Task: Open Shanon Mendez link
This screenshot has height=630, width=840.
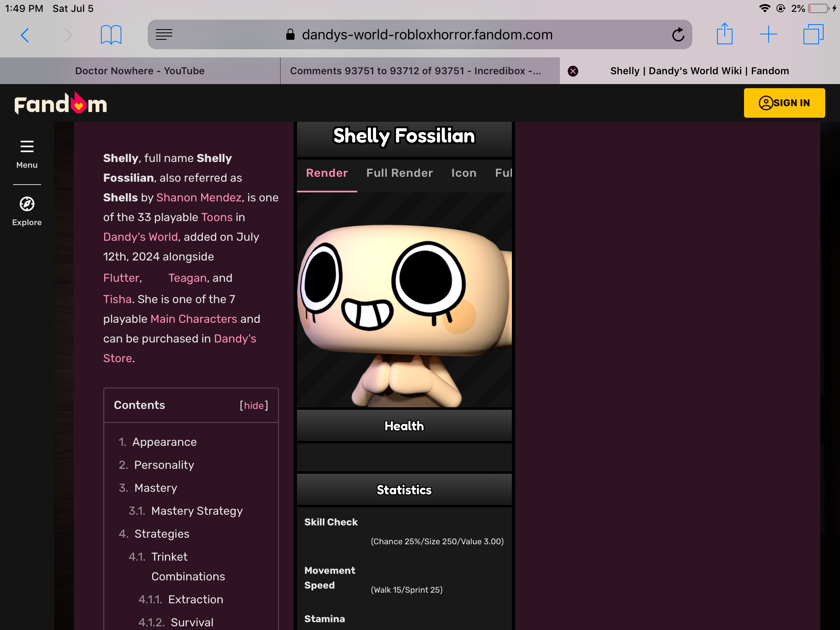Action: [x=199, y=198]
